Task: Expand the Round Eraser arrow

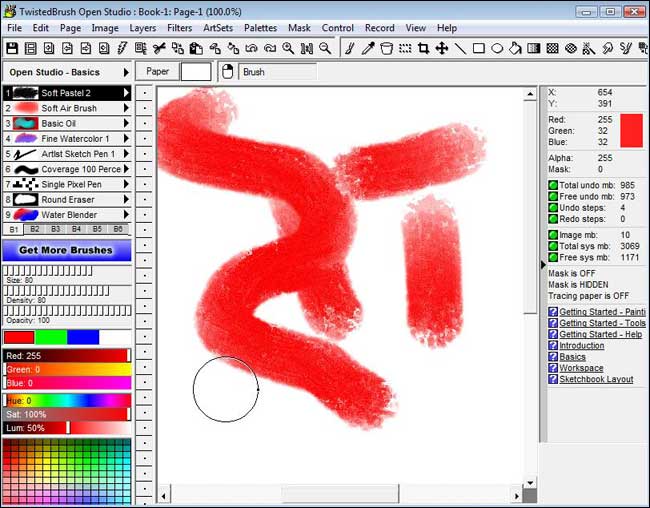Action: point(126,199)
